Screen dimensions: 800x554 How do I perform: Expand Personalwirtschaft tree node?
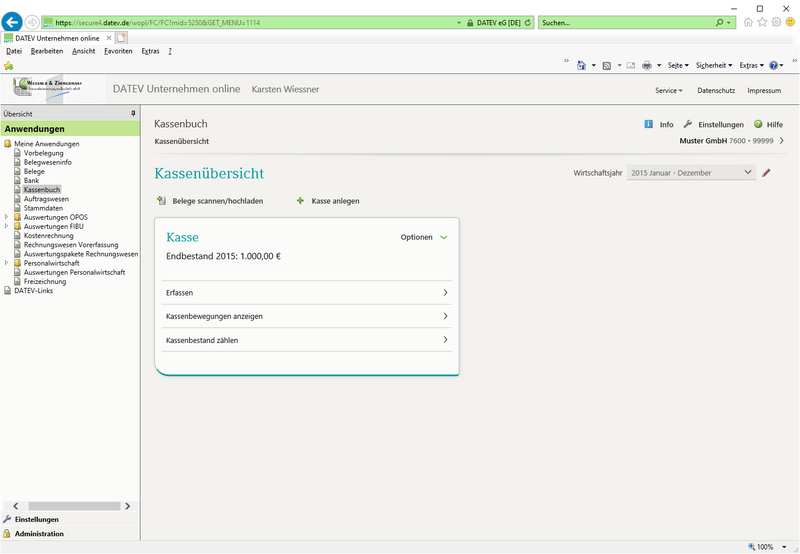click(6, 263)
